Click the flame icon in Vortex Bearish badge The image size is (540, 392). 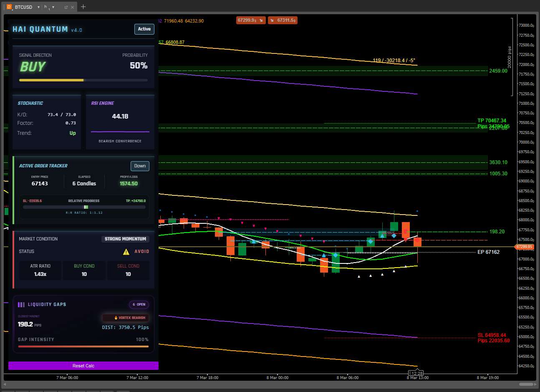click(x=116, y=318)
